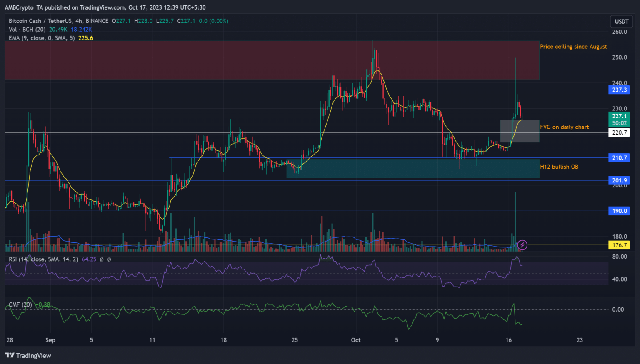Screen dimensions: 640x364
Task: Click the teal bullish order block rectangle
Action: [x=412, y=168]
